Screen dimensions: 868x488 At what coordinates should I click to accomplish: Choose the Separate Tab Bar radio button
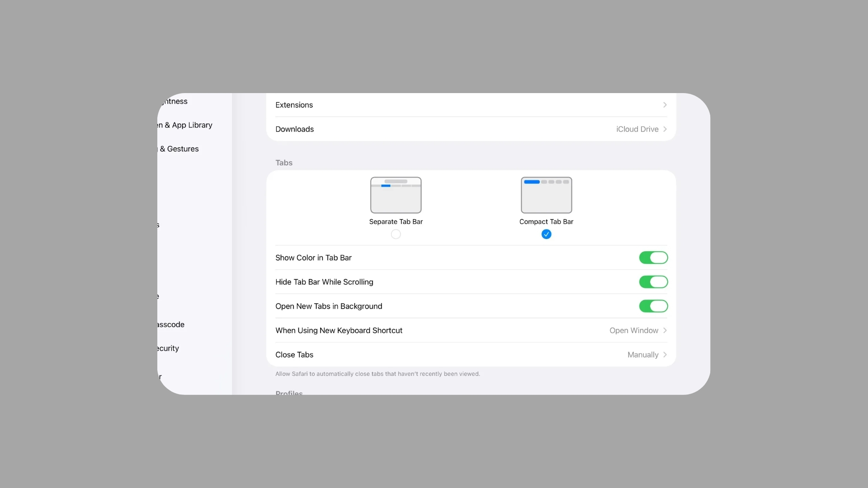point(396,234)
